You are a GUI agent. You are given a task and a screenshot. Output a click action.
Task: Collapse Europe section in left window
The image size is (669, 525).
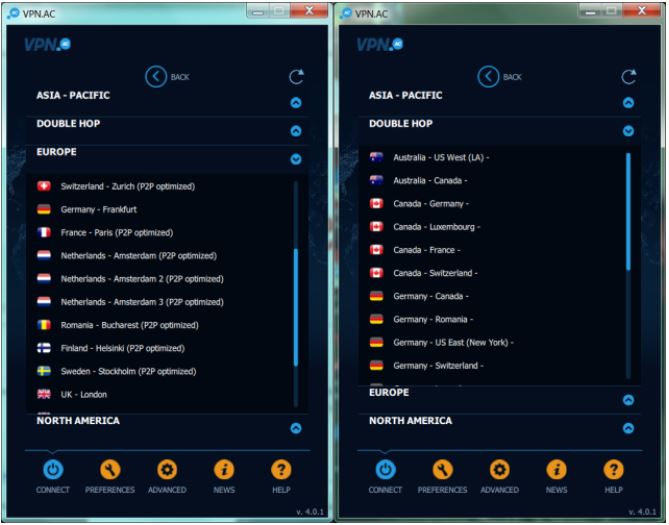point(296,159)
